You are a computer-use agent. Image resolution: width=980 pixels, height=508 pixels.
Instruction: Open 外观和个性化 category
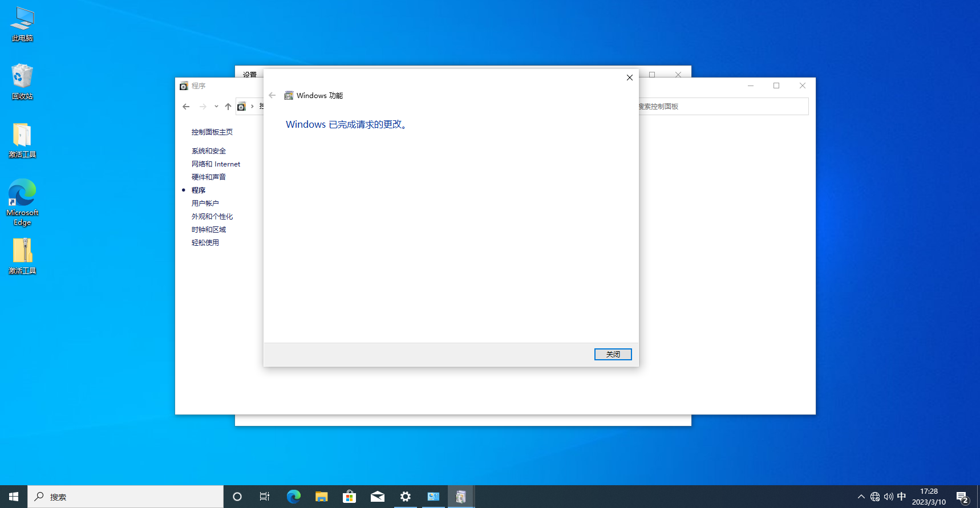point(212,217)
